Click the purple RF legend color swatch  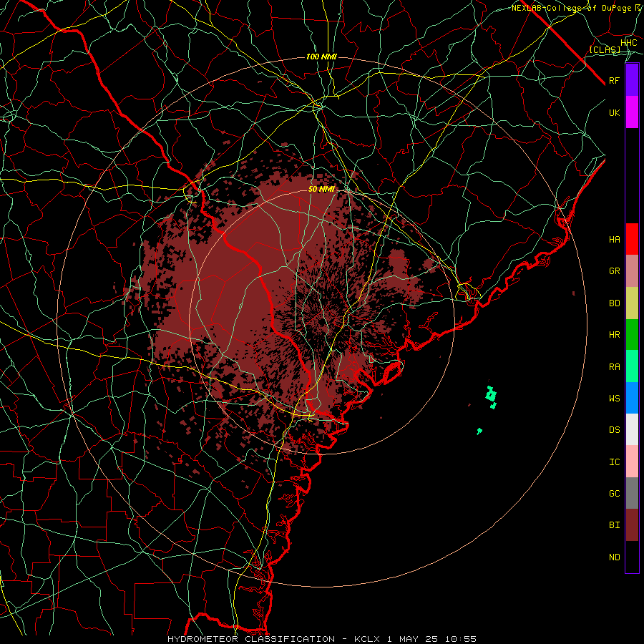632,80
